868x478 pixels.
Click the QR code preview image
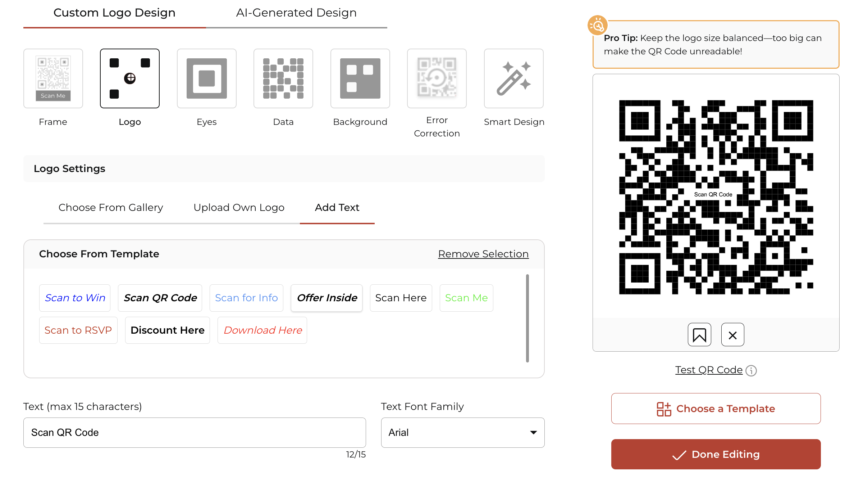pos(716,197)
